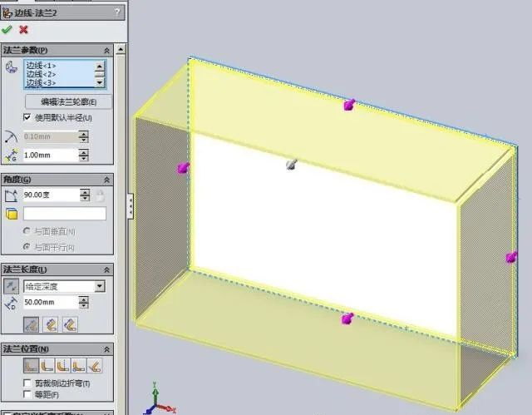Select the inner virtual sharp length option

tap(50, 324)
